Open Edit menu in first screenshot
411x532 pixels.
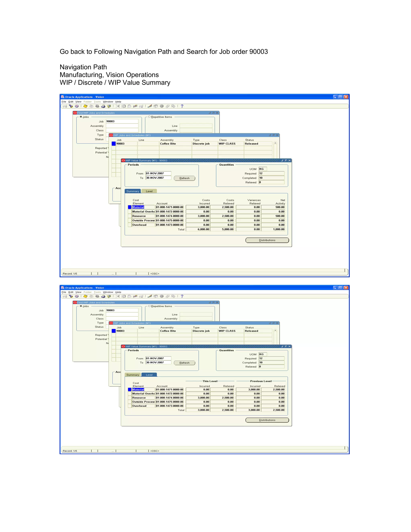point(71,102)
